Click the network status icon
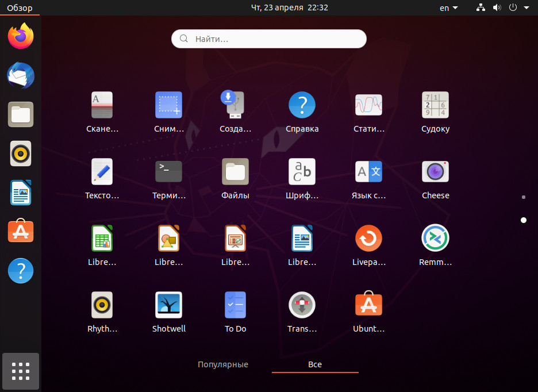Image resolution: width=538 pixels, height=392 pixels. click(481, 7)
